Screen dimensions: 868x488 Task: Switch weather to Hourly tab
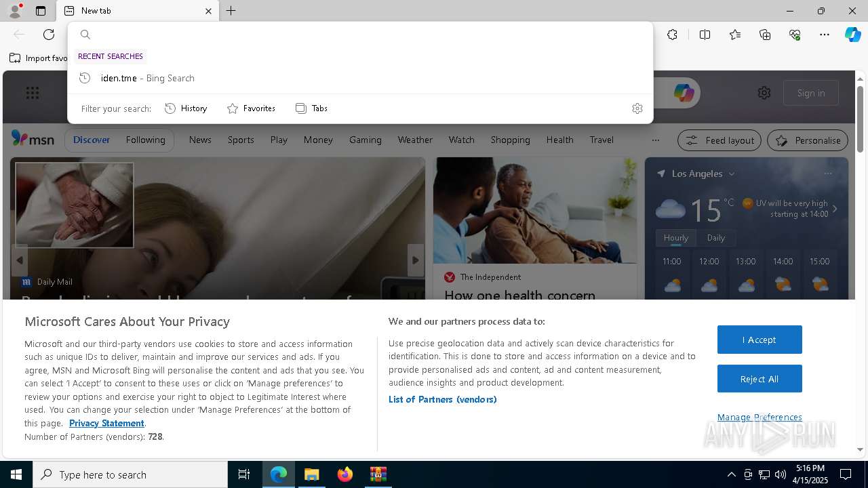click(676, 238)
